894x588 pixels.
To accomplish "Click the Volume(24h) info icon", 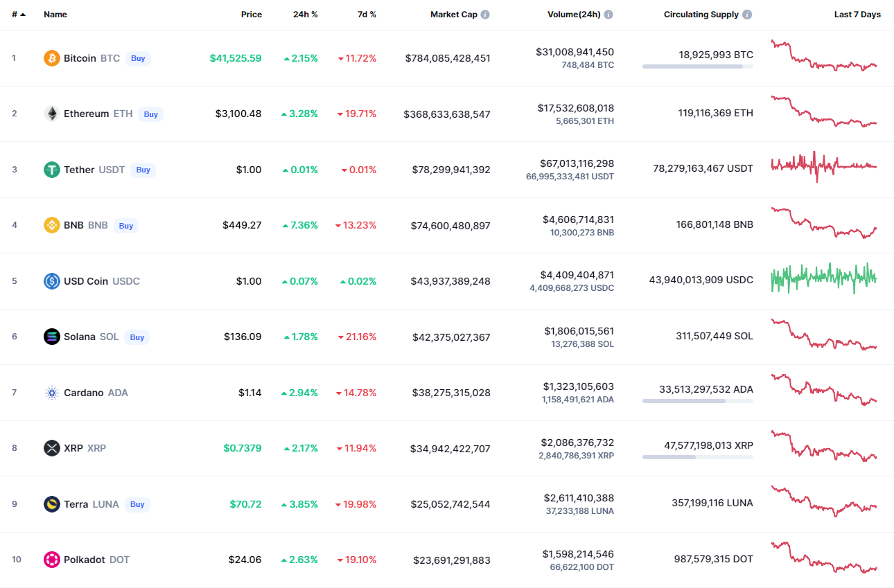I will (x=608, y=15).
